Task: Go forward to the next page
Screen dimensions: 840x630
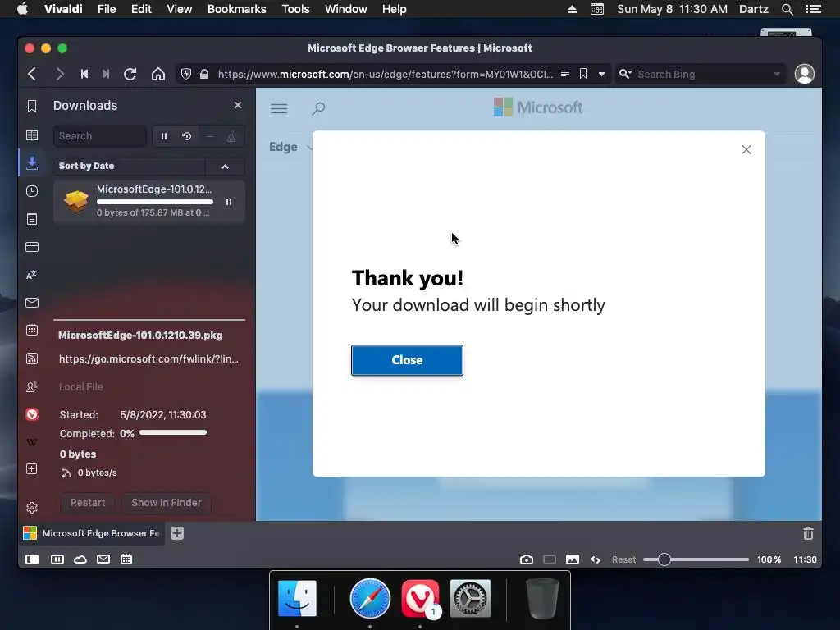Action: (x=59, y=74)
